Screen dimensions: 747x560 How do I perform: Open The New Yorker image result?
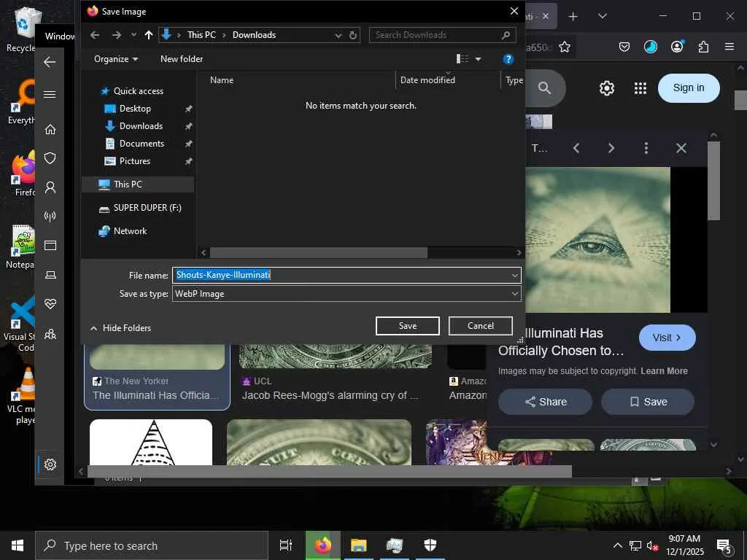click(157, 376)
